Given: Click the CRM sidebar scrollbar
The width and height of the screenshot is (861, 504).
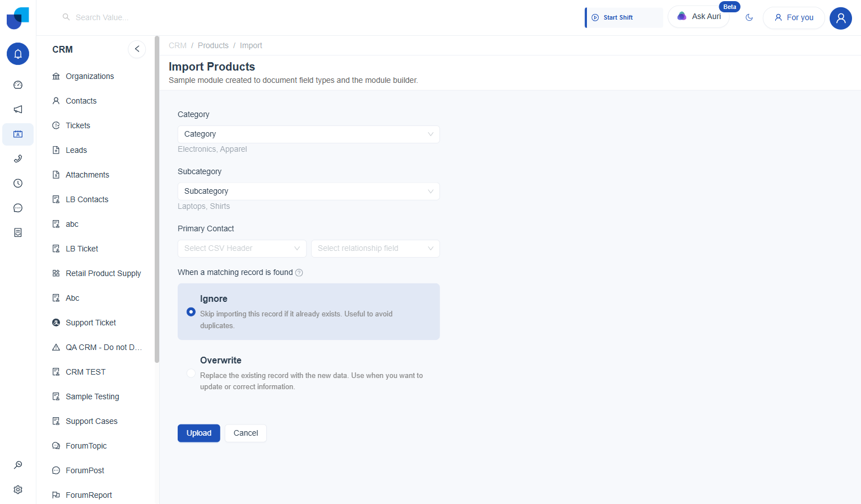Looking at the screenshot, I should click(157, 199).
